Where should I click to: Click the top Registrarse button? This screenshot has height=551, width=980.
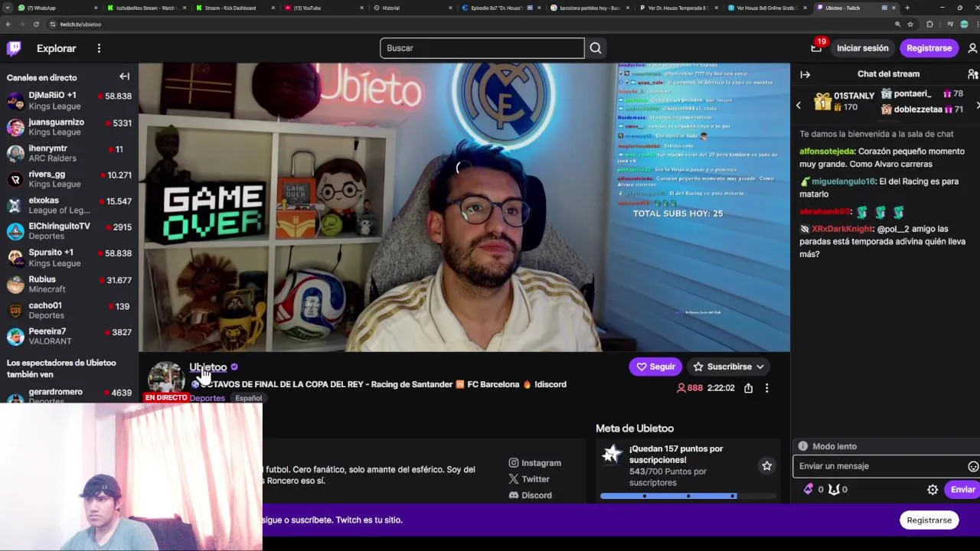pos(929,48)
